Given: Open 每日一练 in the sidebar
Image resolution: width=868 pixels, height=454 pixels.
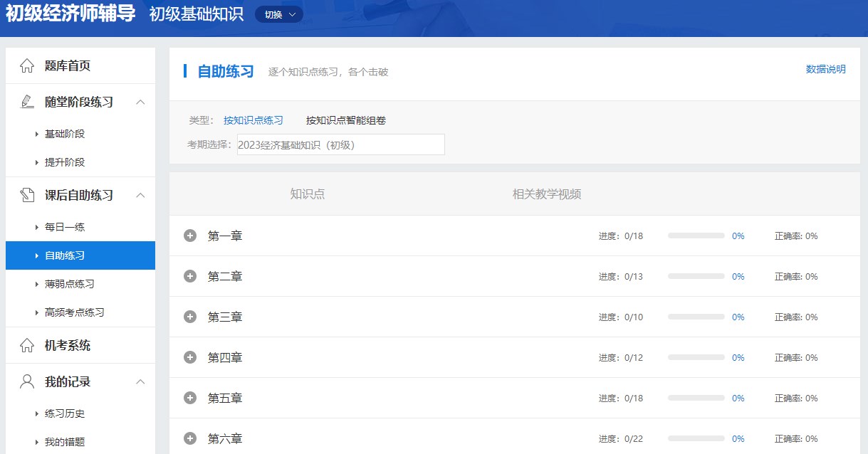Looking at the screenshot, I should tap(65, 227).
